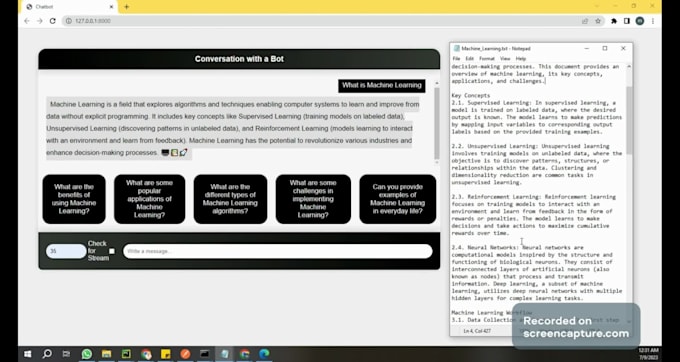This screenshot has height=362, width=680.
Task: Ask for examples of ML in everyday life
Action: click(x=398, y=199)
